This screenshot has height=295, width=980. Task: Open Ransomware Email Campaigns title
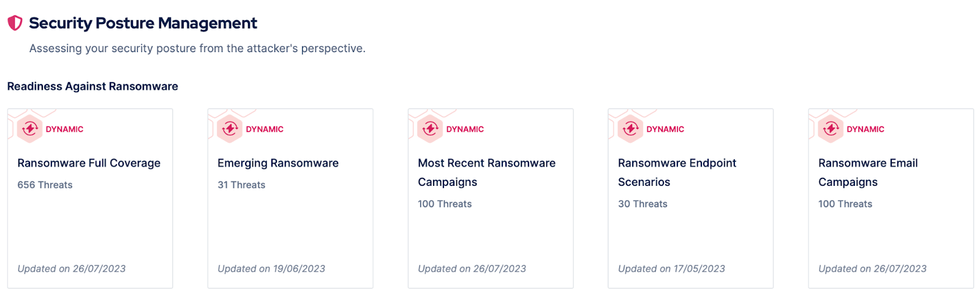pos(868,172)
